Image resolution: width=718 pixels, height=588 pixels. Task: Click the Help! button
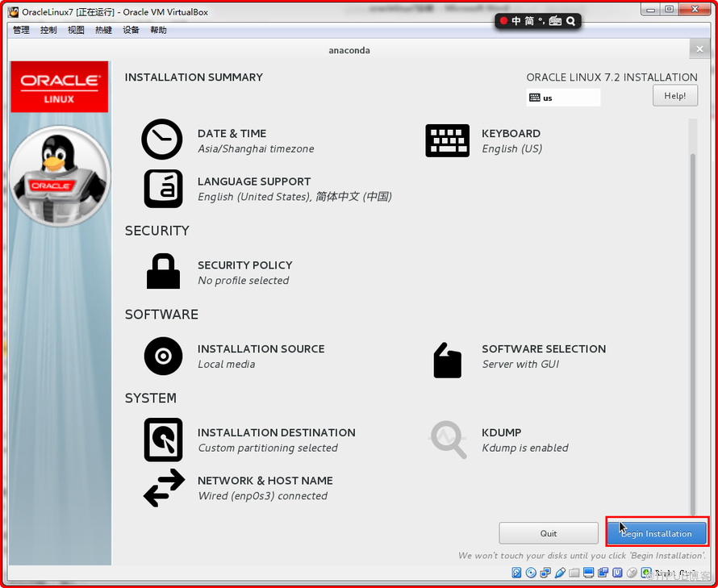[675, 96]
